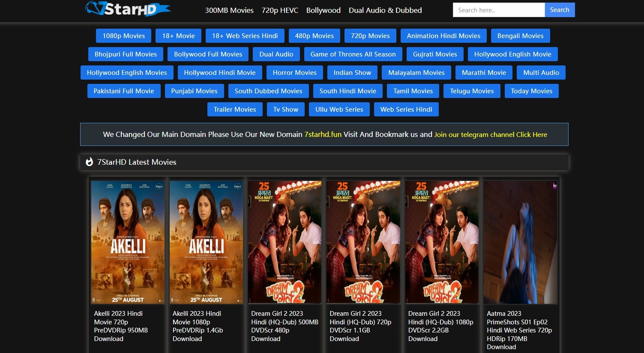The height and width of the screenshot is (353, 644).
Task: Click the blue Search button
Action: (x=560, y=10)
